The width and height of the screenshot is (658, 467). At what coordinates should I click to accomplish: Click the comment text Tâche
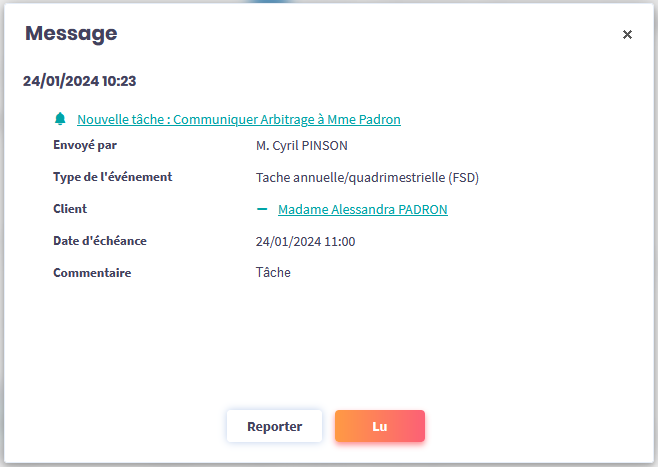click(x=273, y=272)
